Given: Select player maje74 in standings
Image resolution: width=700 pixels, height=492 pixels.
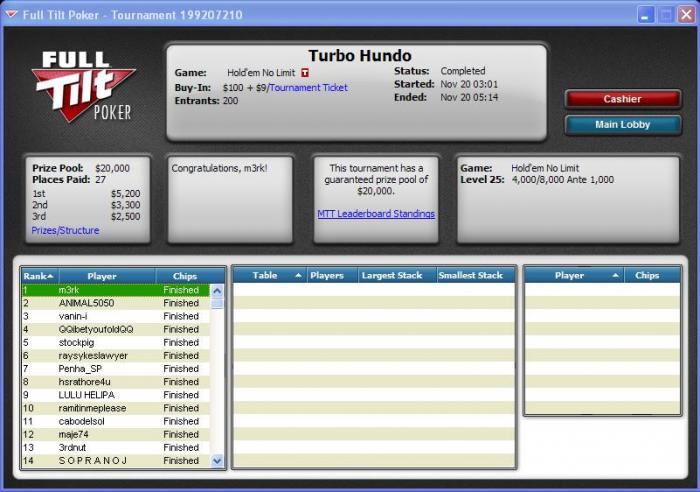Looking at the screenshot, I should pyautogui.click(x=116, y=434).
